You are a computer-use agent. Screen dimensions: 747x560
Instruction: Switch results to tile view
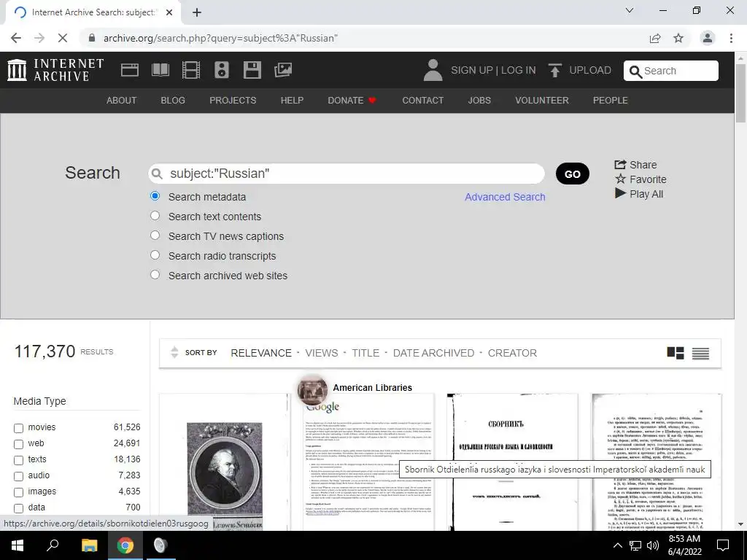click(675, 353)
